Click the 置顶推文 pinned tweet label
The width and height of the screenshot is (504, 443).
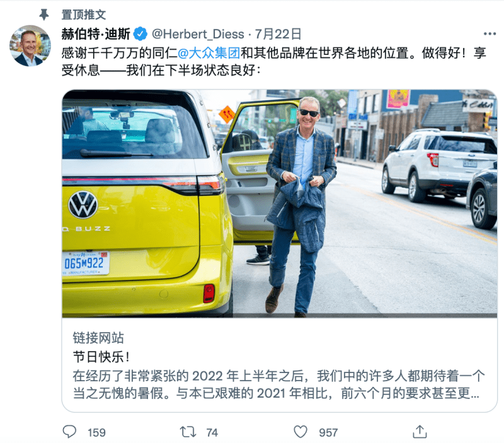(84, 14)
